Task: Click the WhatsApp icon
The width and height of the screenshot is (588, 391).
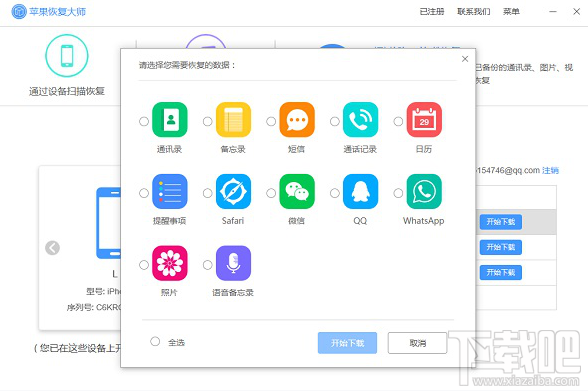Action: click(x=424, y=191)
